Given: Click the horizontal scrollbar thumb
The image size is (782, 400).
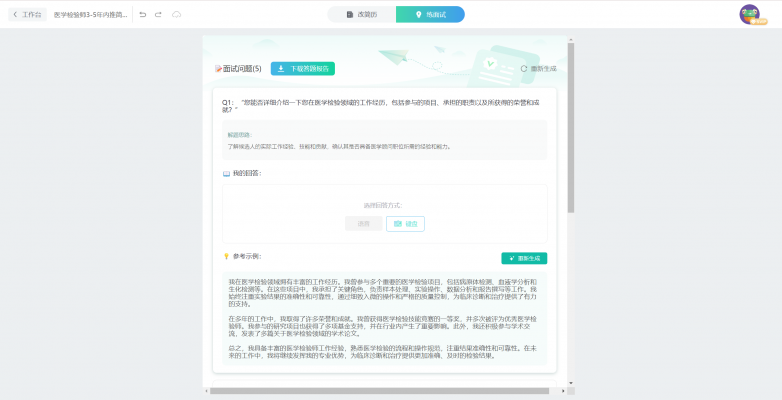Looking at the screenshot, I should 379,391.
